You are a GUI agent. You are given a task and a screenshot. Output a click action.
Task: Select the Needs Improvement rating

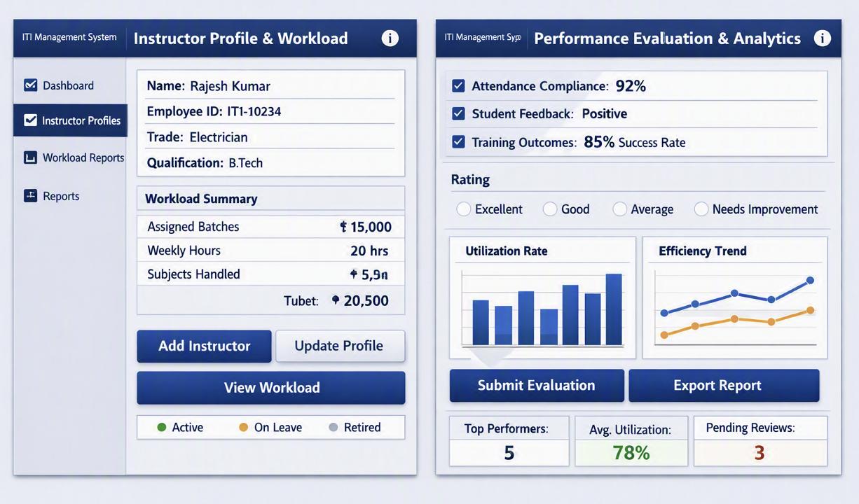pyautogui.click(x=701, y=209)
